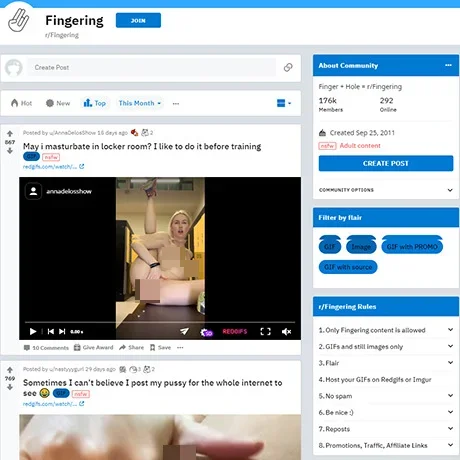Screen dimensions: 460x460
Task: Filter by Image flair
Action: click(361, 246)
